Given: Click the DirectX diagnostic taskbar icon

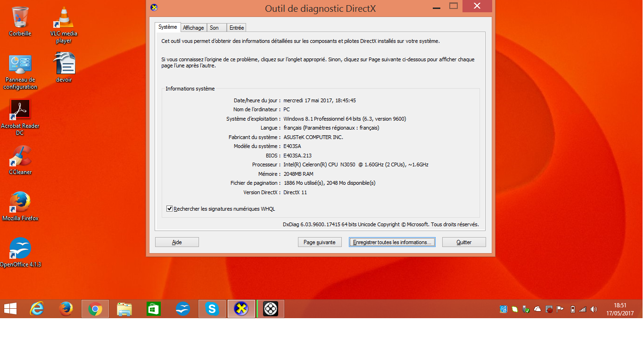Looking at the screenshot, I should click(241, 309).
